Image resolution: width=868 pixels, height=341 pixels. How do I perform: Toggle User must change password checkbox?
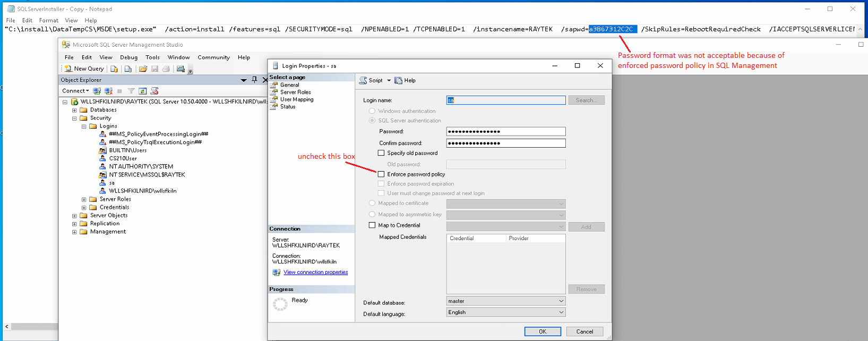click(381, 193)
